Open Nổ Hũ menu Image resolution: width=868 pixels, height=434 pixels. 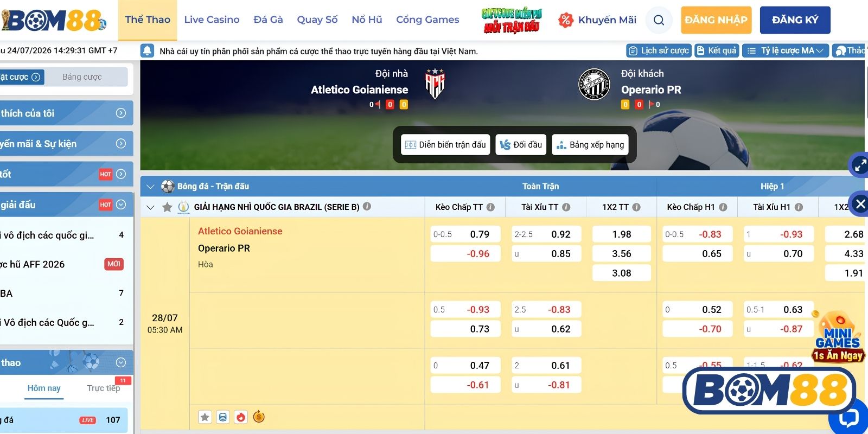[367, 20]
